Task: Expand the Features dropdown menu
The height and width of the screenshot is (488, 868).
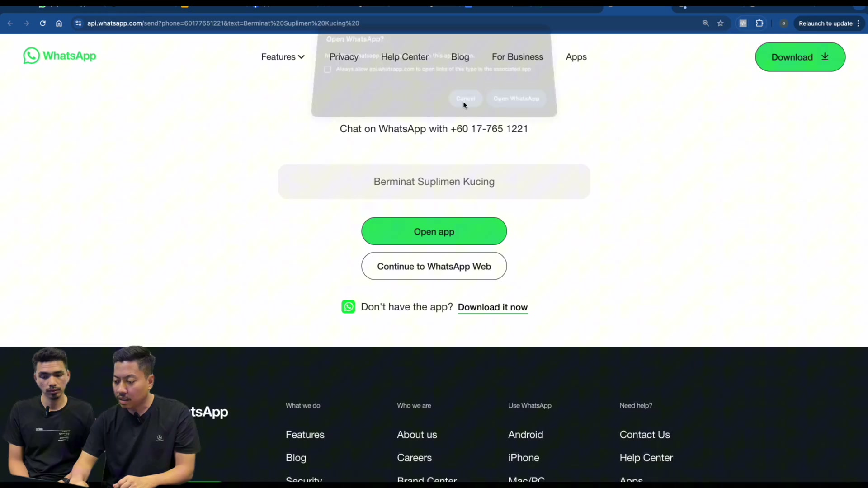Action: point(283,57)
